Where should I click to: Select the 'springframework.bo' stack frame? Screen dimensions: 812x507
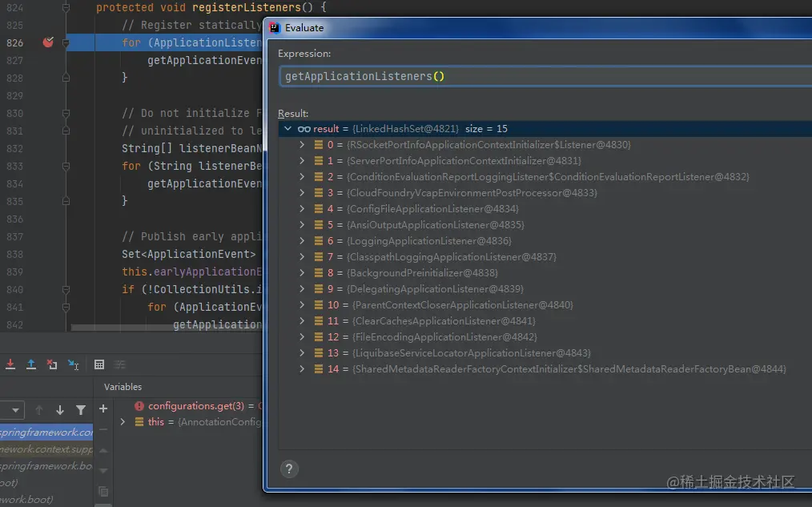[46, 466]
